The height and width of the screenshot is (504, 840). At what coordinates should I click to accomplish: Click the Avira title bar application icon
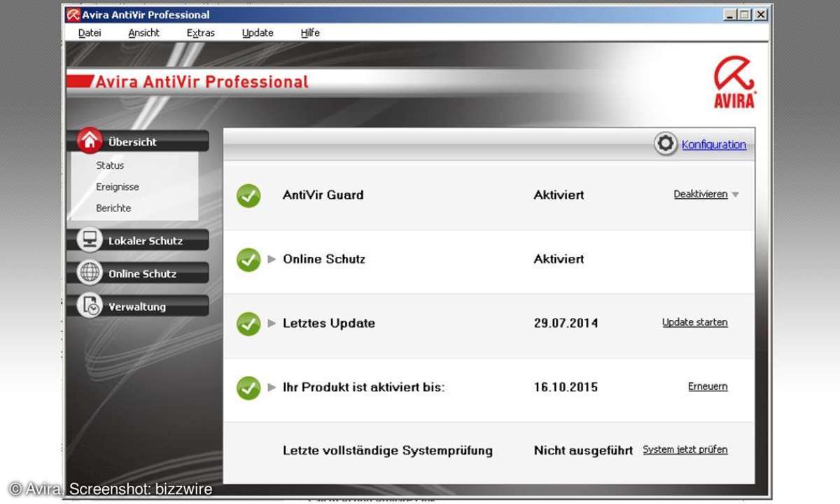(73, 15)
